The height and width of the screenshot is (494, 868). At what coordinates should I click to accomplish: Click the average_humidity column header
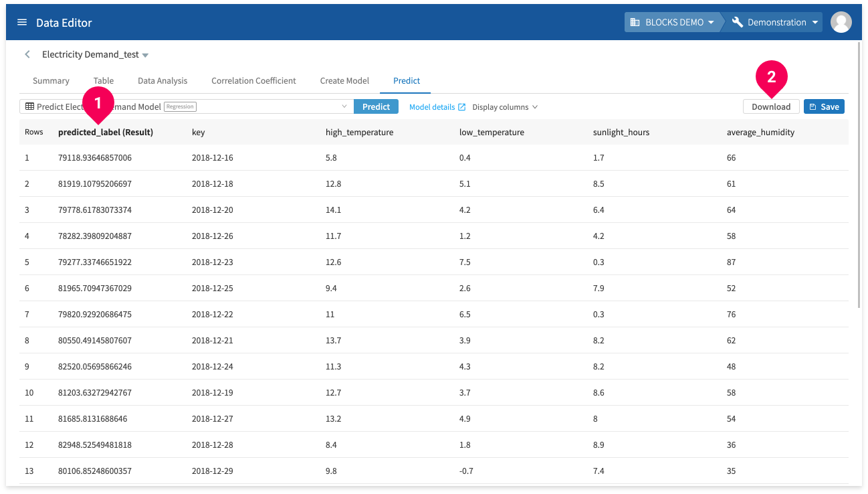(760, 133)
